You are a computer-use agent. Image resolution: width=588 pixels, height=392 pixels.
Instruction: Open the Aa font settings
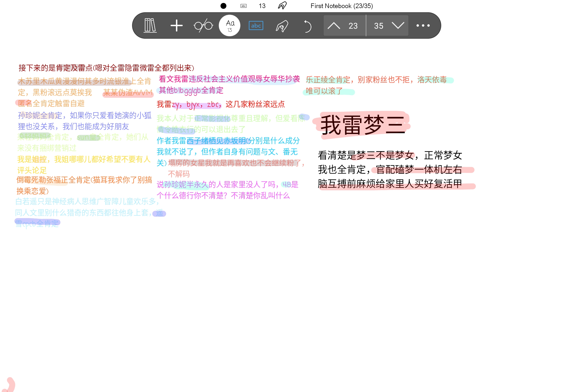point(229,25)
